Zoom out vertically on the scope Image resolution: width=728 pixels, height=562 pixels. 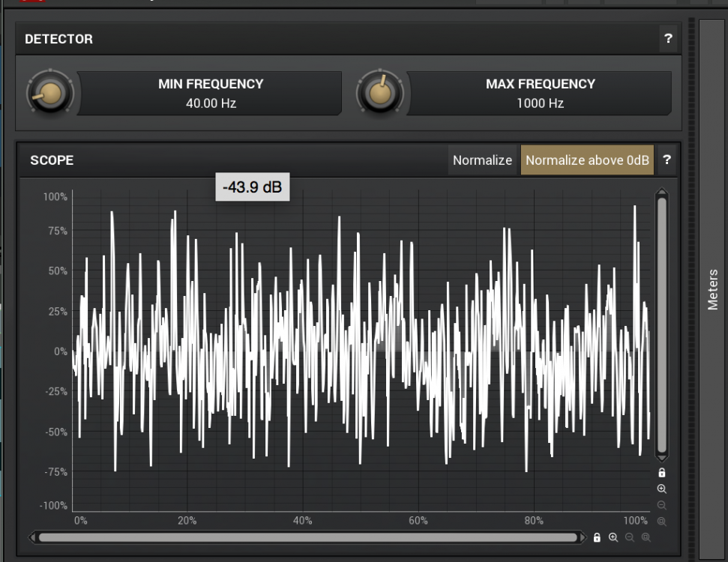pyautogui.click(x=661, y=506)
